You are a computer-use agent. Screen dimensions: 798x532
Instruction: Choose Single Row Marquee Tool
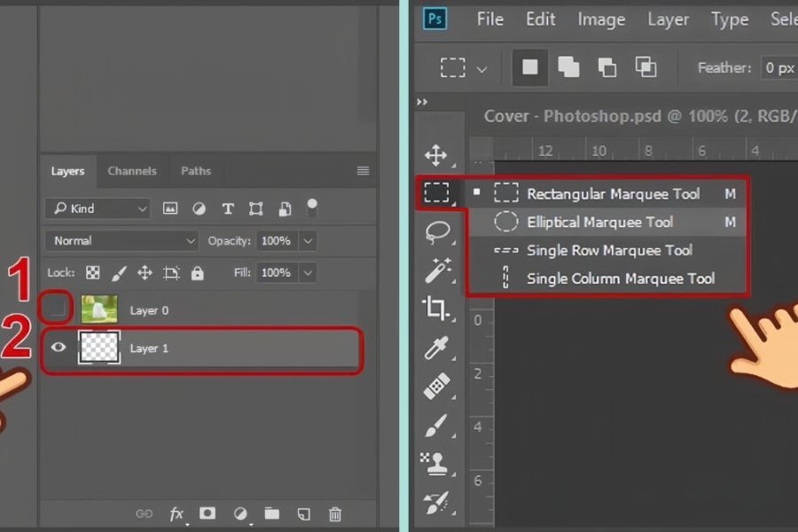click(x=609, y=251)
